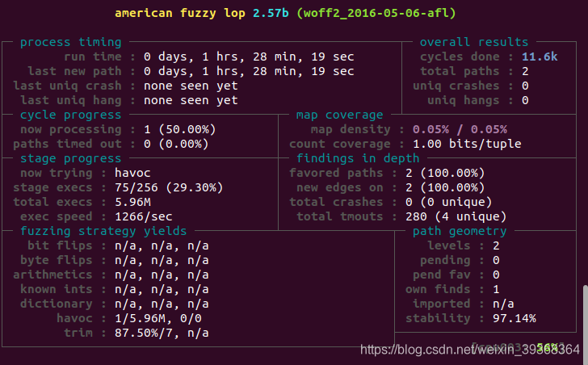588x365 pixels.
Task: Select the last new path time value
Action: coord(249,71)
